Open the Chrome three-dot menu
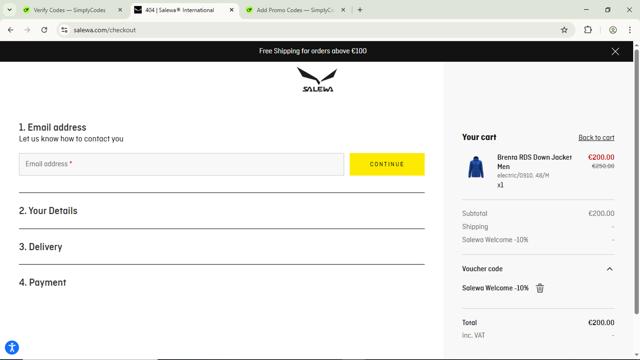Viewport: 640px width, 360px height. click(630, 30)
